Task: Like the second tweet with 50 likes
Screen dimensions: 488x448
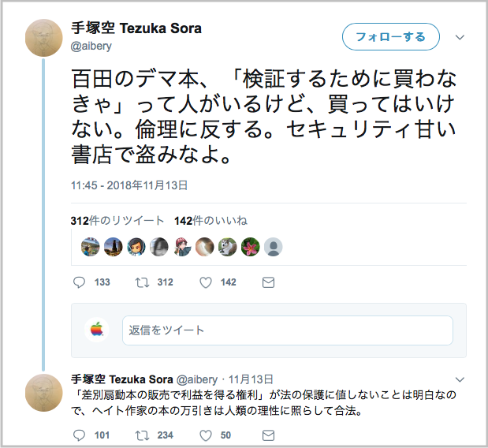Action: tap(206, 435)
